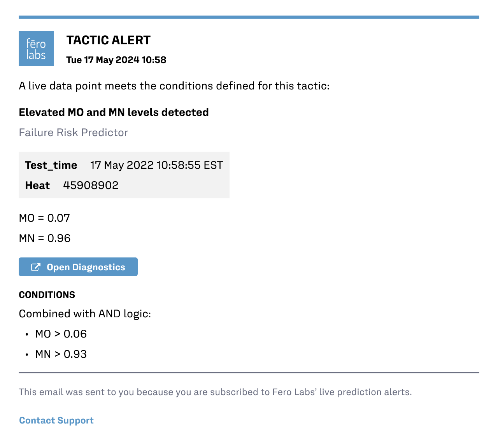Screen dimensions: 498x448
Task: Click the MO = 0.07 reading
Action: click(44, 218)
